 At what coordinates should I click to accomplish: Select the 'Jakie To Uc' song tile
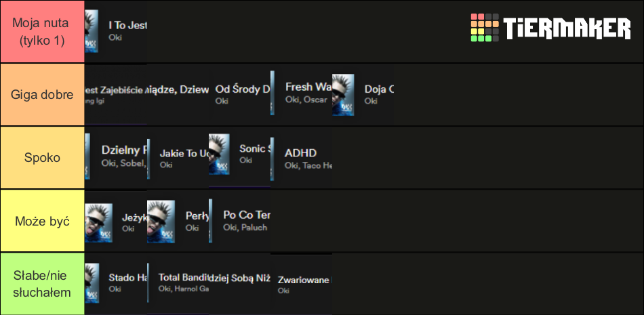(178, 158)
